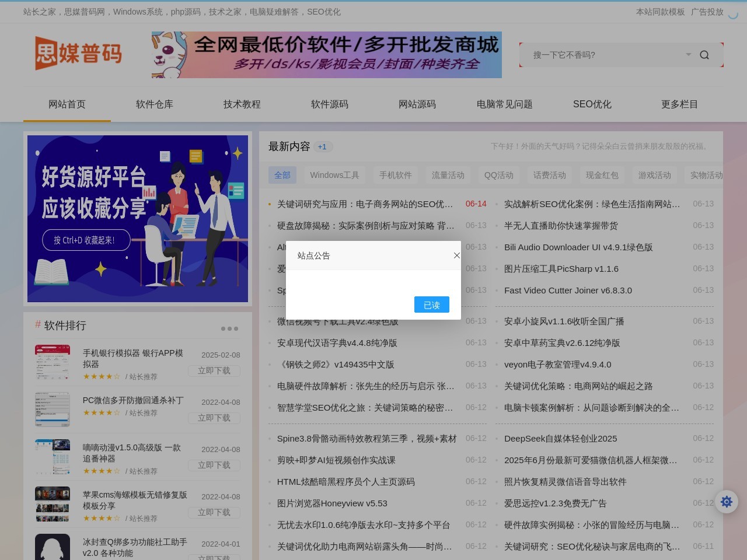747x560 pixels.
Task: Open the SEO优化 nav item
Action: pos(592,104)
